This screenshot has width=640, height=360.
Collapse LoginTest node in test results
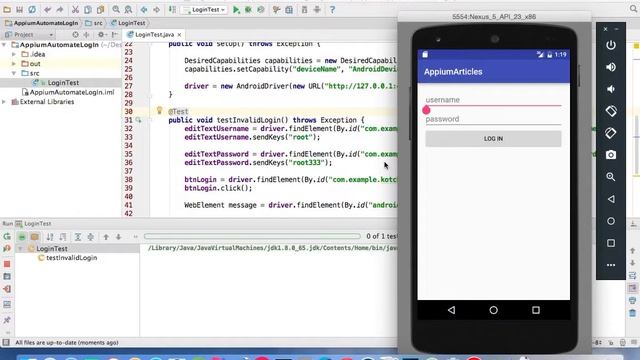pos(20,249)
